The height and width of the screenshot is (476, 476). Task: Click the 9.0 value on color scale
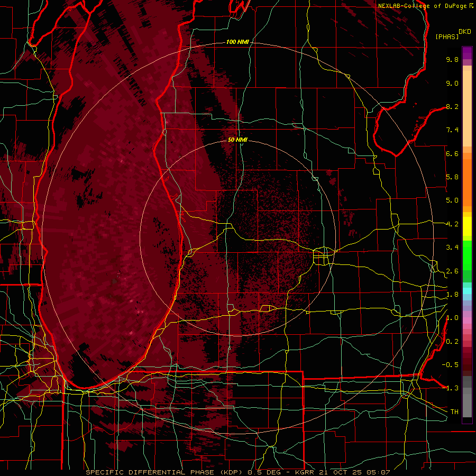[452, 83]
